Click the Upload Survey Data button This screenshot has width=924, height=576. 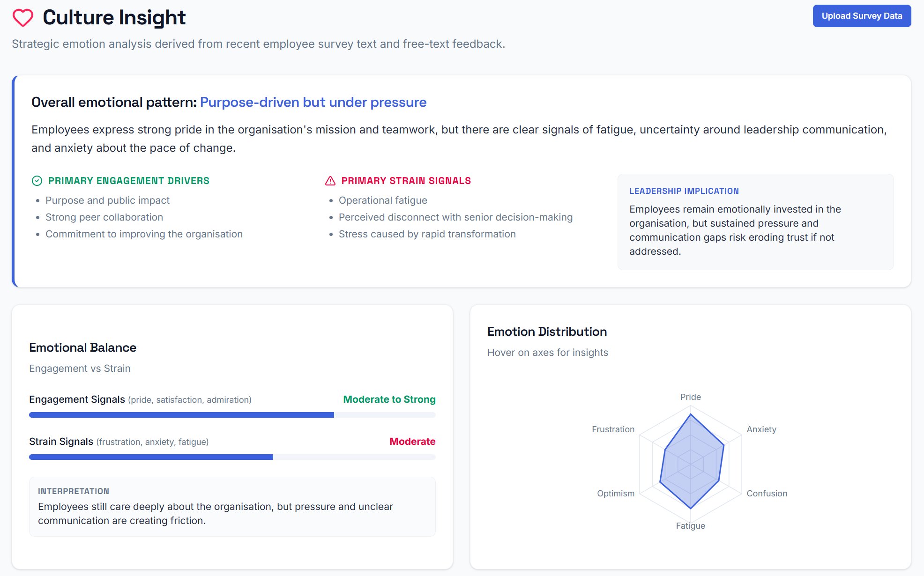click(x=861, y=15)
